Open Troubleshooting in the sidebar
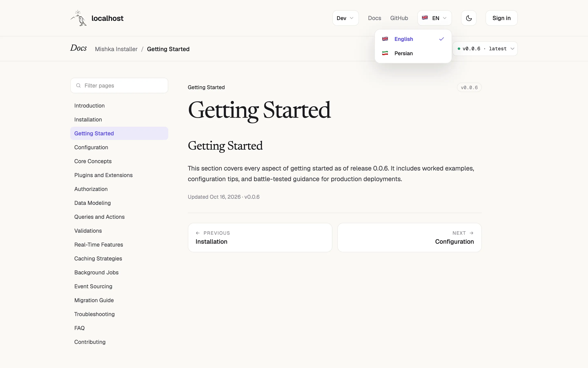The image size is (588, 368). [x=119, y=314]
